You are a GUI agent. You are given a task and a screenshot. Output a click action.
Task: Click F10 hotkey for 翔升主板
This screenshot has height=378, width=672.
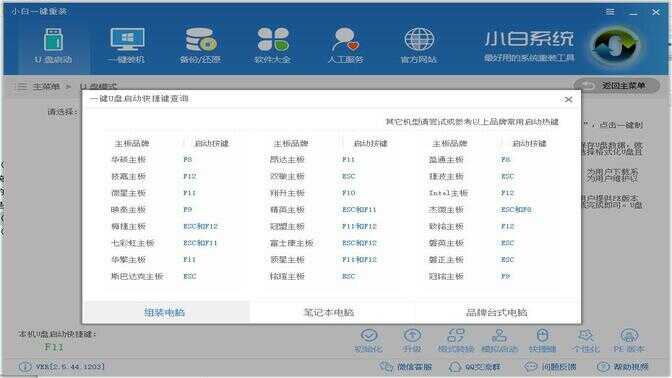349,193
